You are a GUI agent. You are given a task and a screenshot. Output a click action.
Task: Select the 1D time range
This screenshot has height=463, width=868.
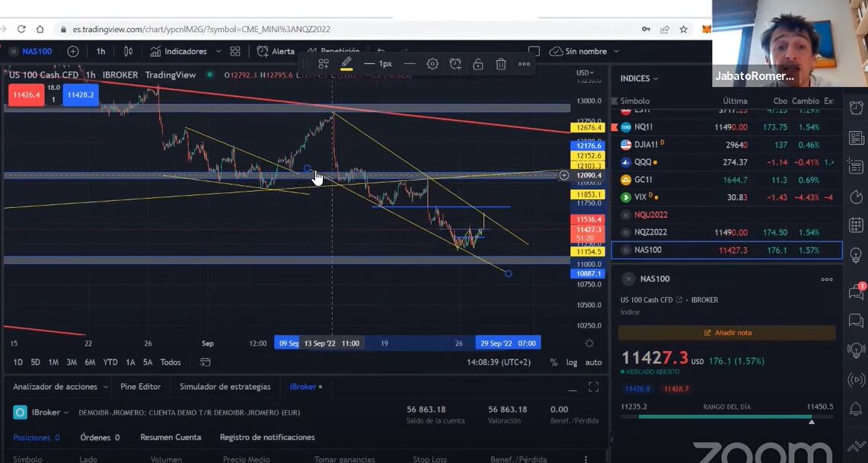pyautogui.click(x=18, y=362)
